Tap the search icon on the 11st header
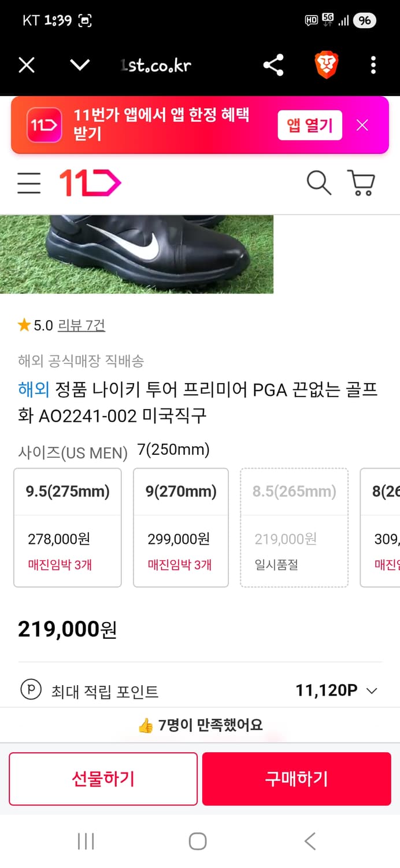The width and height of the screenshot is (400, 868). click(x=318, y=183)
